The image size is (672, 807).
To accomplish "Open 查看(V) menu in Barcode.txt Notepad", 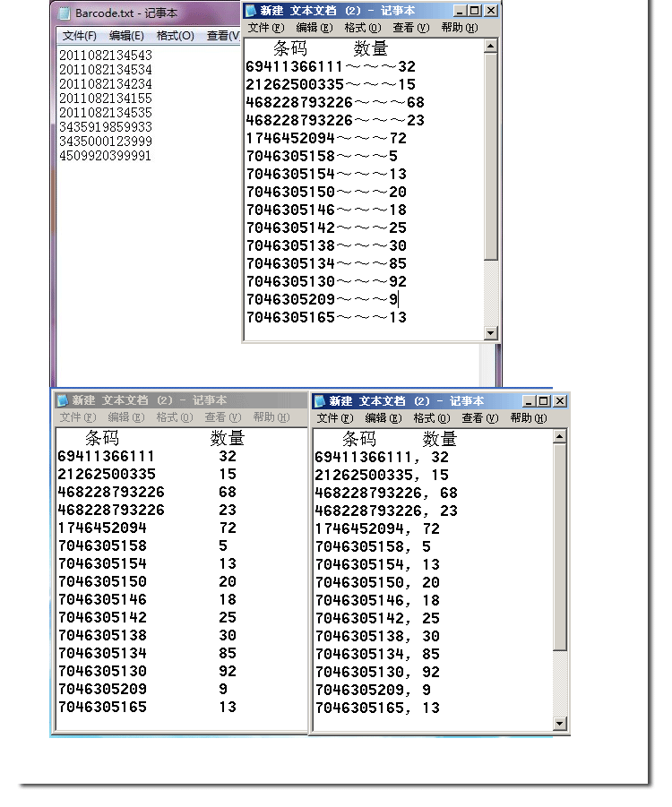I will [x=223, y=36].
